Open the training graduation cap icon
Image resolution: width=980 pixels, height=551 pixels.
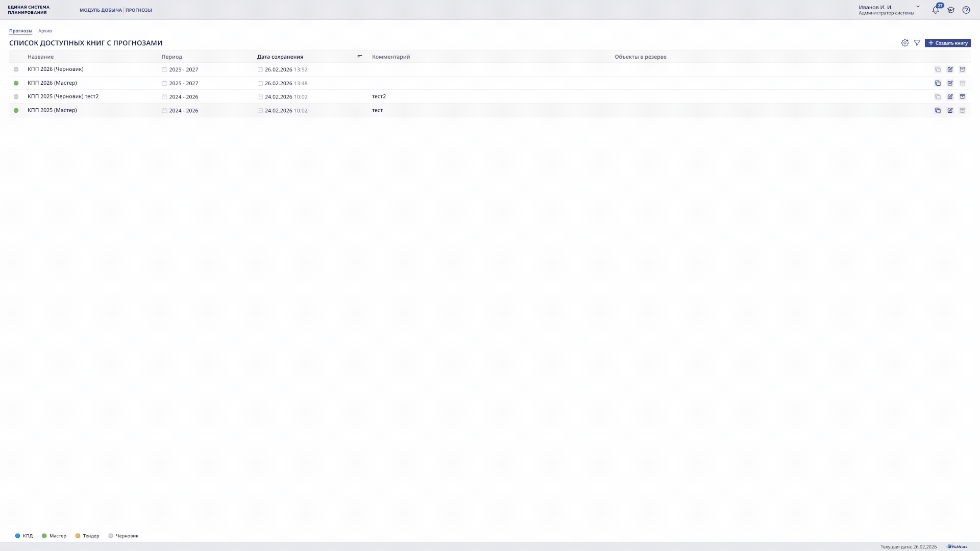[x=950, y=10]
